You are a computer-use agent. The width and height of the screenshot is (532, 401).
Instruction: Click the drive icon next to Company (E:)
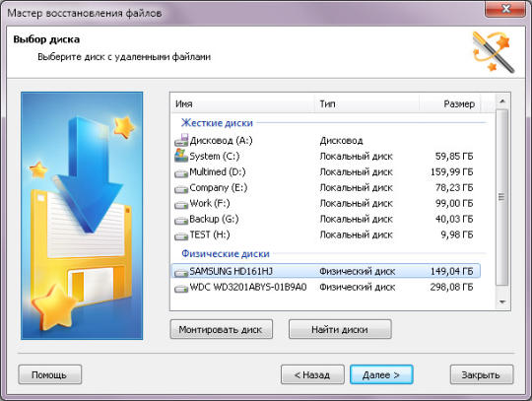[x=181, y=188]
